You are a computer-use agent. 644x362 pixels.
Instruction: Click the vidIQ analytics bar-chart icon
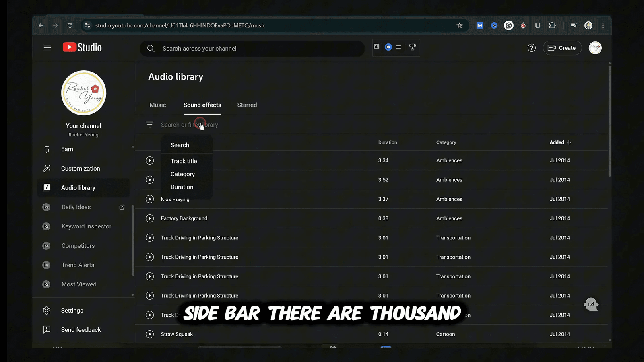pyautogui.click(x=376, y=47)
